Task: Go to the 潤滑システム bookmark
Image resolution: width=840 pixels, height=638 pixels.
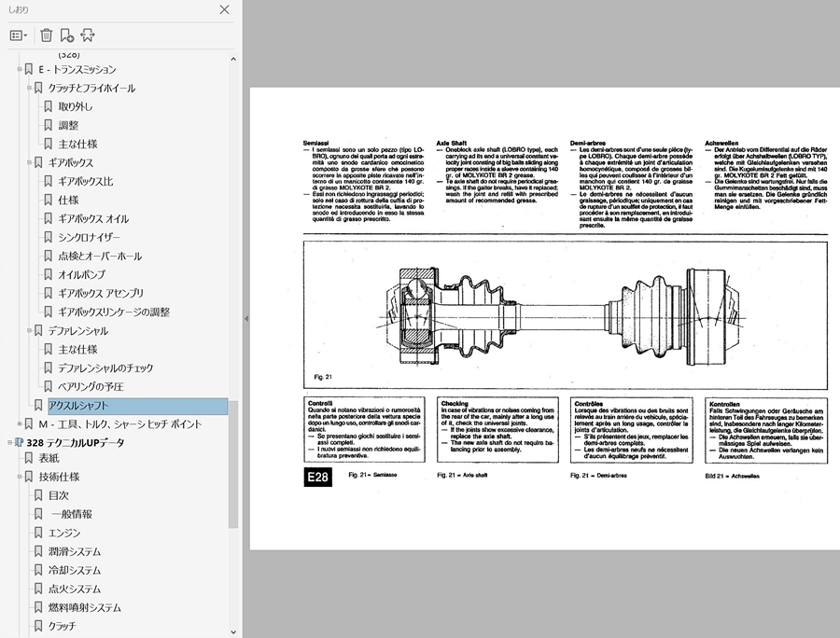Action: [x=75, y=551]
